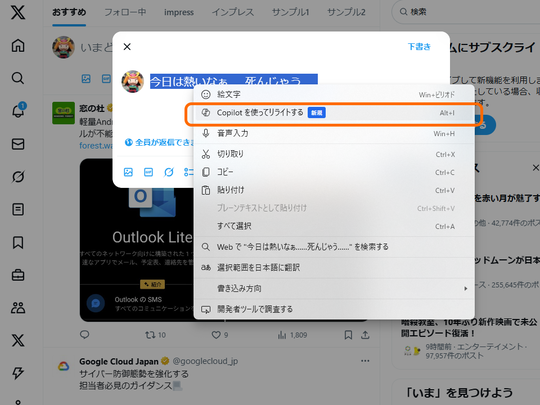Open Grok icon in left sidebar
Image resolution: width=540 pixels, height=405 pixels.
pyautogui.click(x=18, y=177)
